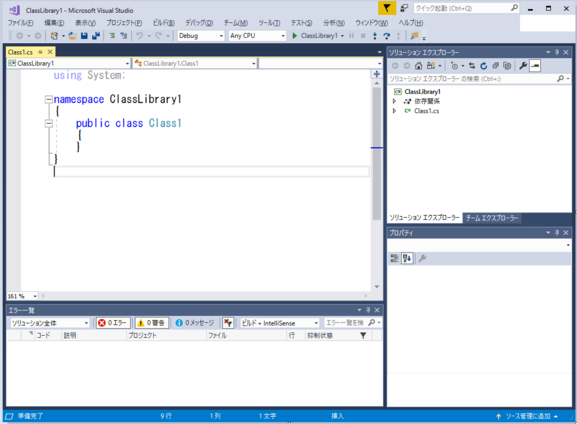The width and height of the screenshot is (577, 424).
Task: Click the Redo arrow icon
Action: point(159,36)
